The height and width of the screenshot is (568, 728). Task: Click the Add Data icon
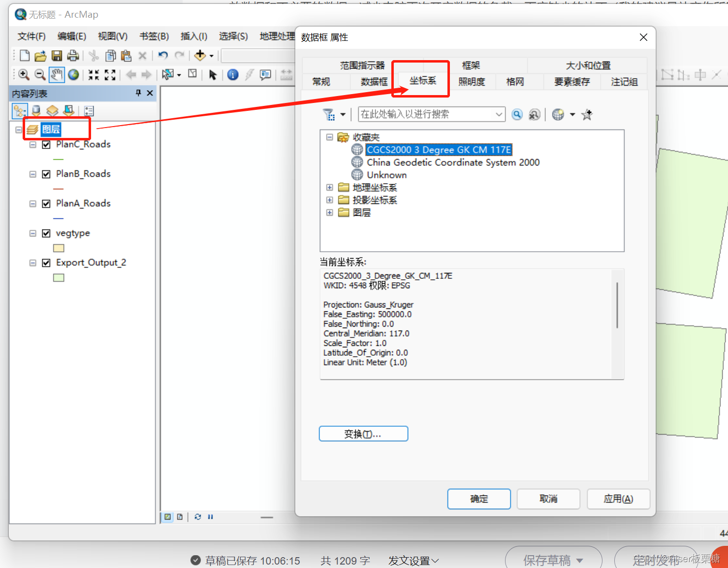[x=200, y=55]
